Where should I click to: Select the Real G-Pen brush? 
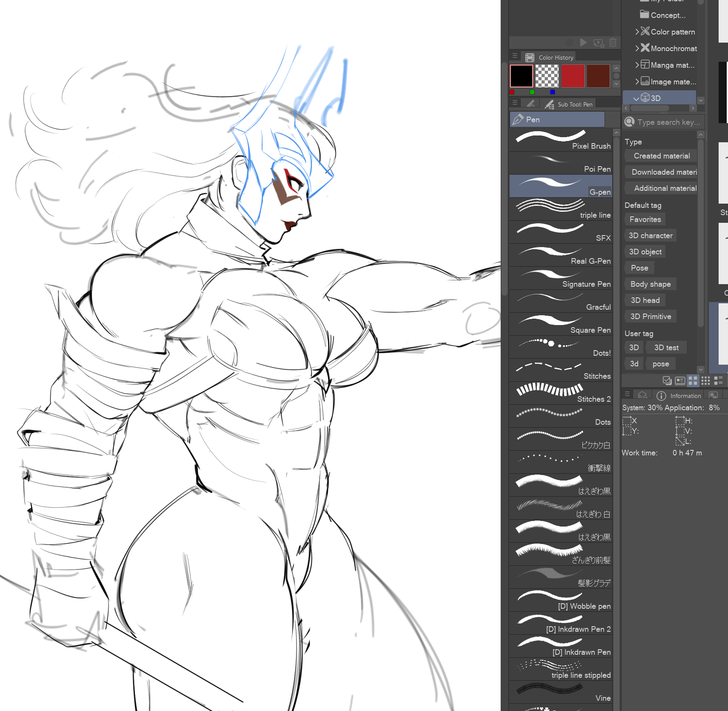(x=560, y=255)
